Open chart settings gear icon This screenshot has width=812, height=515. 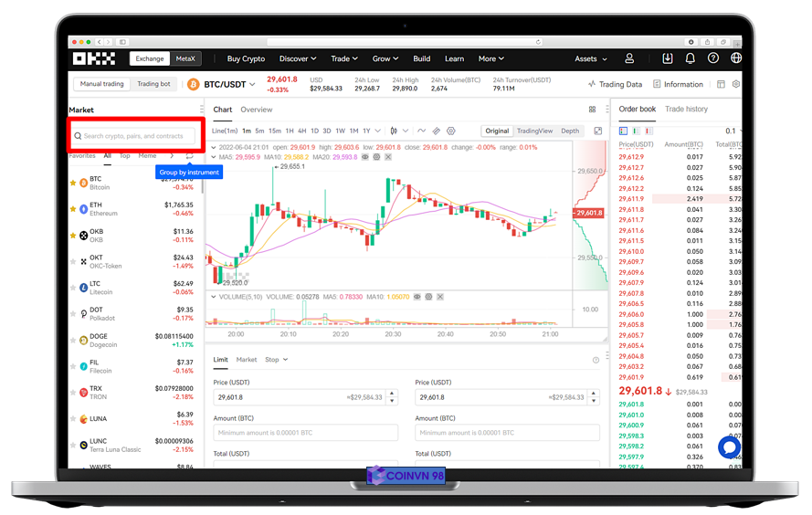(x=450, y=131)
